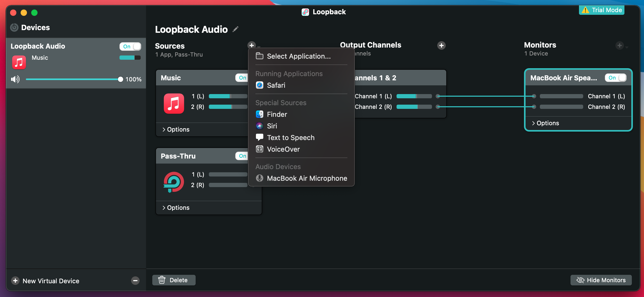This screenshot has height=297, width=644.
Task: Click the monitor Channel 1 (L) input connector
Action: (534, 96)
